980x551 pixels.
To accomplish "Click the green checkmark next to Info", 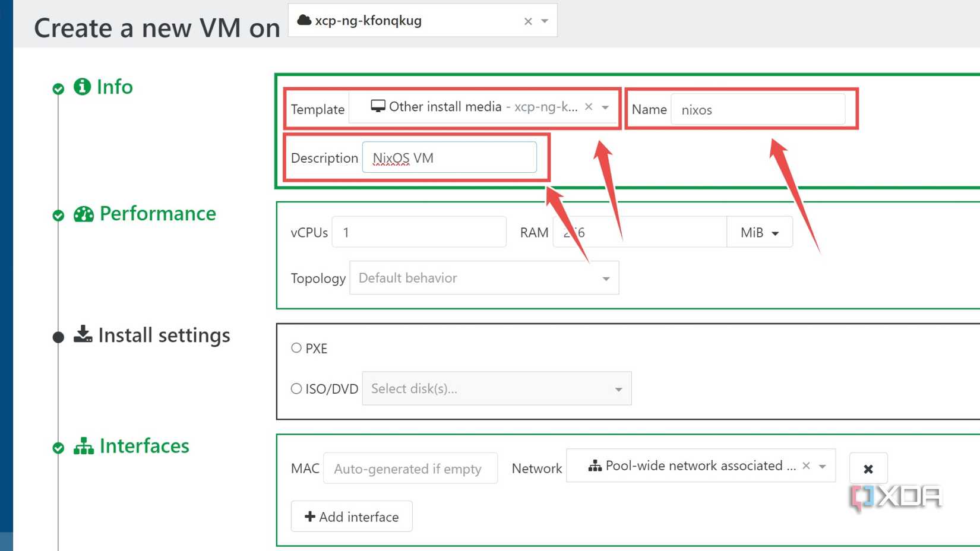I will coord(58,89).
